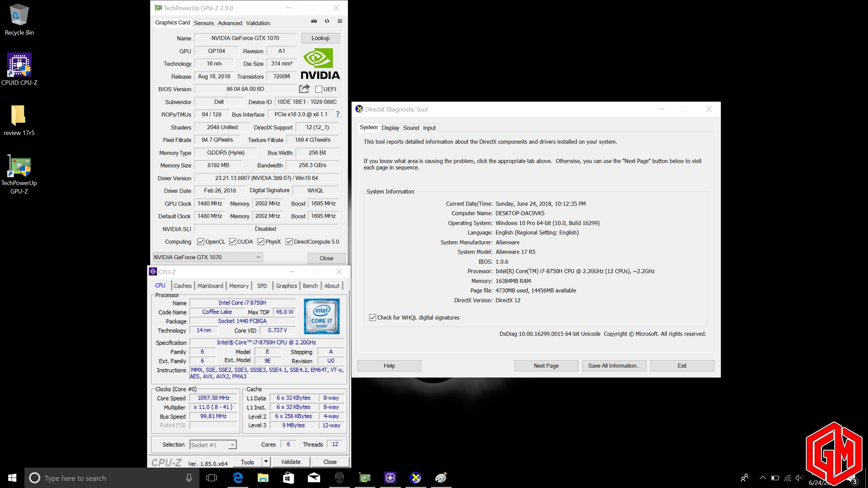Click the CPU-Z Validate button

pyautogui.click(x=291, y=462)
